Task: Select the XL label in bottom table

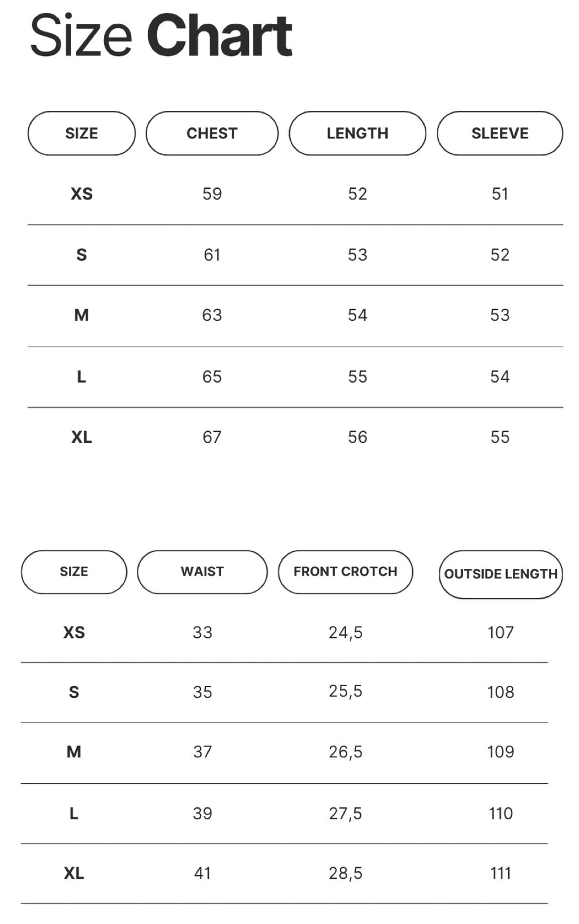Action: [74, 874]
